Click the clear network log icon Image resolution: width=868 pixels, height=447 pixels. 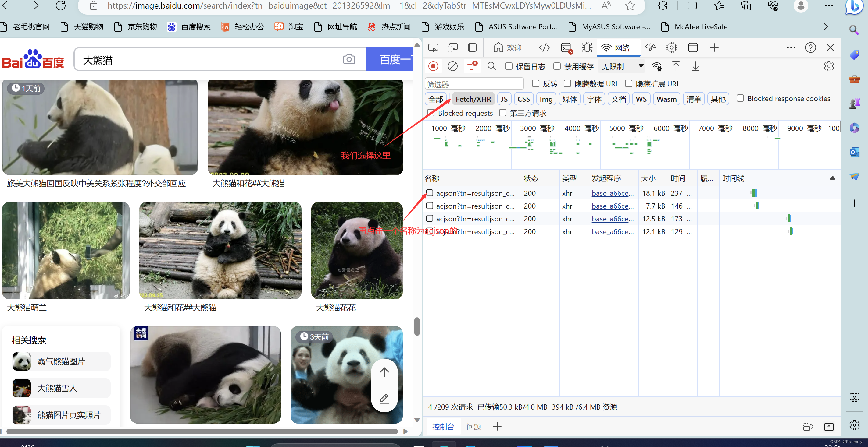[452, 66]
